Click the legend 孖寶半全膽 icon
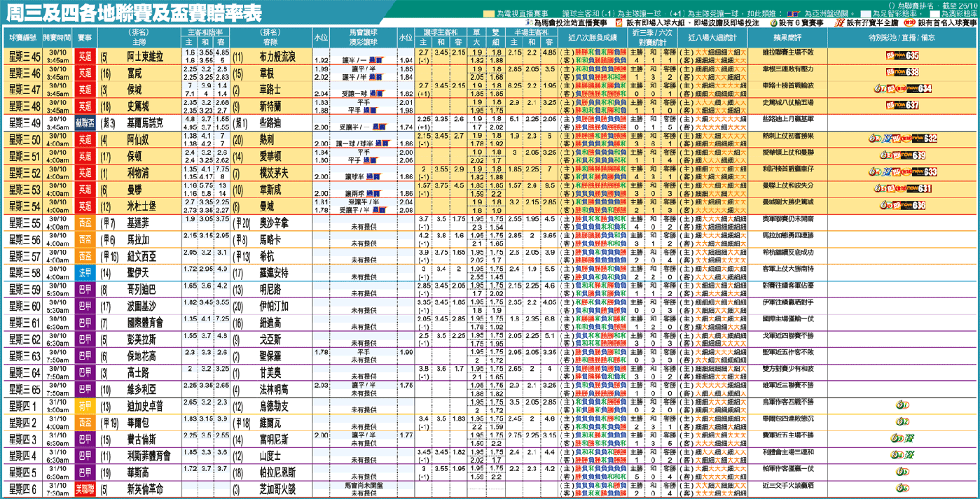The width and height of the screenshot is (980, 499). [841, 23]
